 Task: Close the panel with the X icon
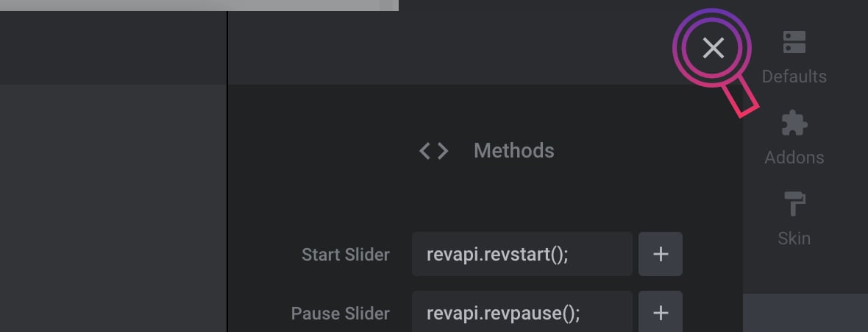pos(713,49)
